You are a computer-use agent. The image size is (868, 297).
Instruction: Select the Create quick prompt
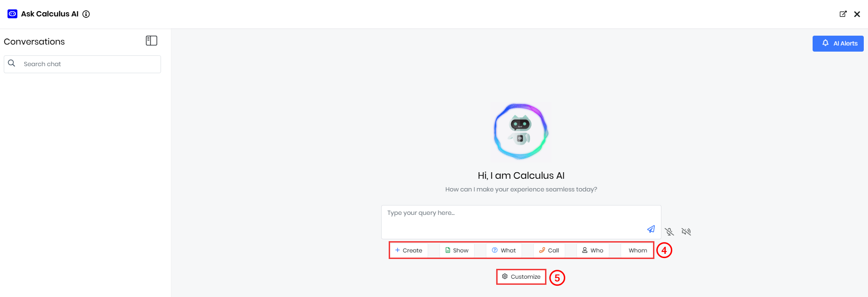408,251
